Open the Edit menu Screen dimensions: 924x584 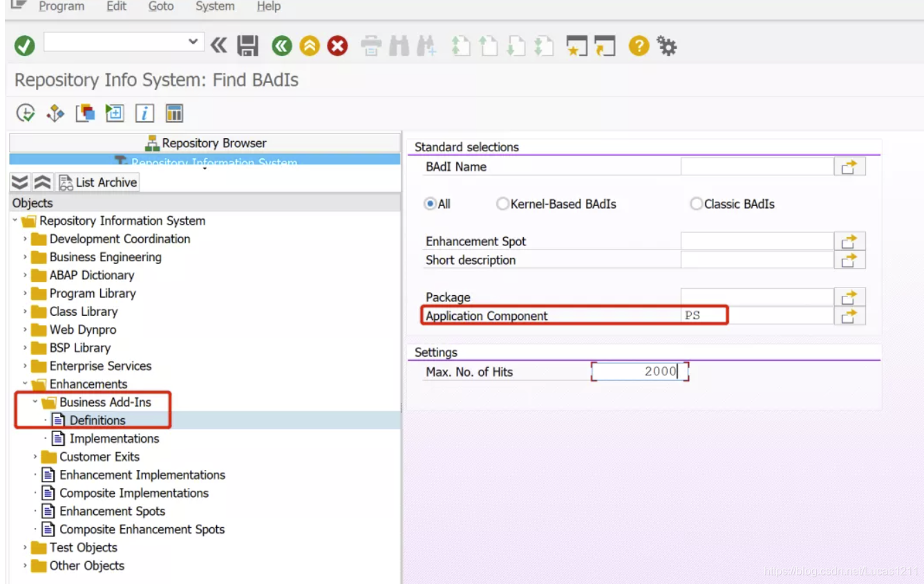(116, 6)
